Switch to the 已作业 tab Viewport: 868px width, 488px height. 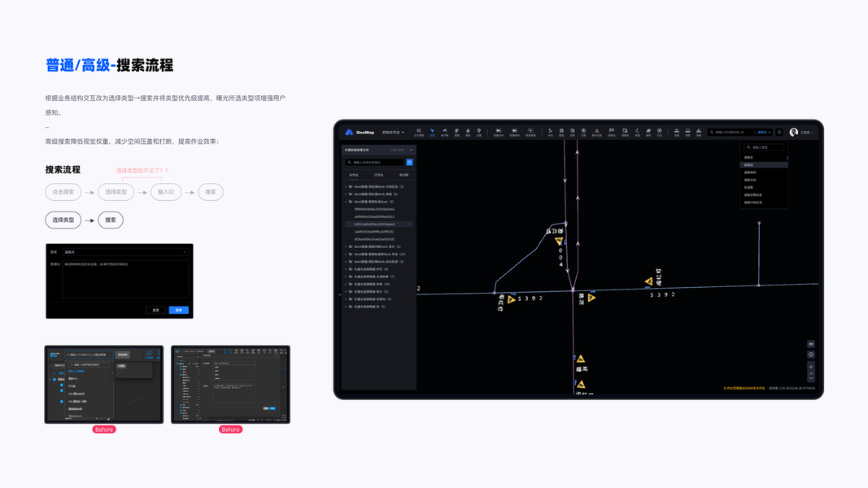click(378, 175)
